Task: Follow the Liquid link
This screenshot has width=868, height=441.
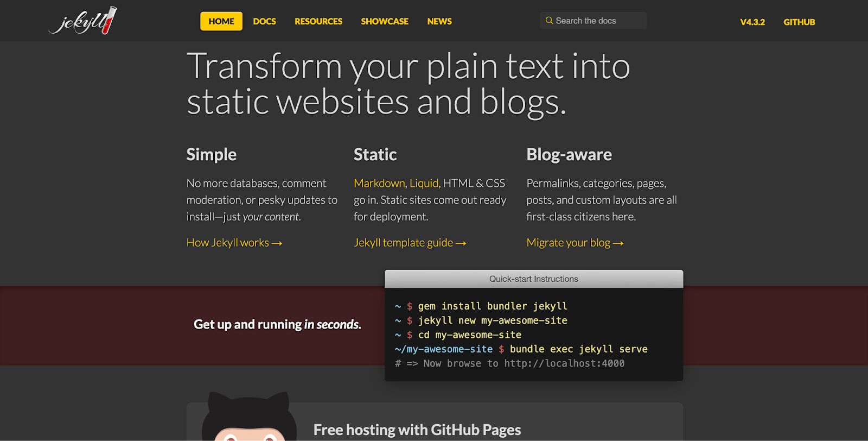Action: coord(424,183)
